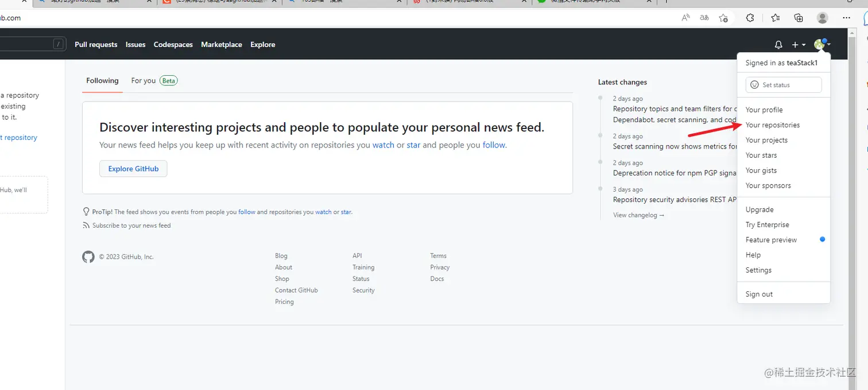The width and height of the screenshot is (868, 390).
Task: Click View changelog link
Action: click(638, 215)
